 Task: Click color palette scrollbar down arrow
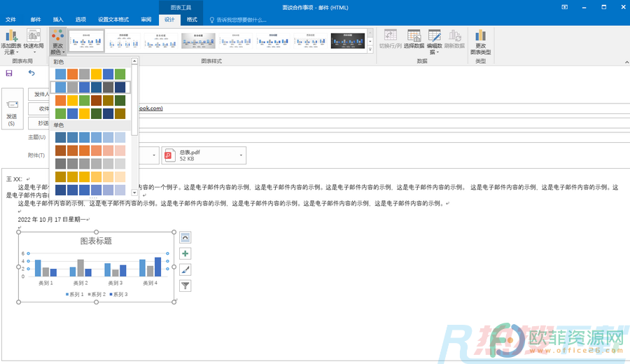click(134, 192)
